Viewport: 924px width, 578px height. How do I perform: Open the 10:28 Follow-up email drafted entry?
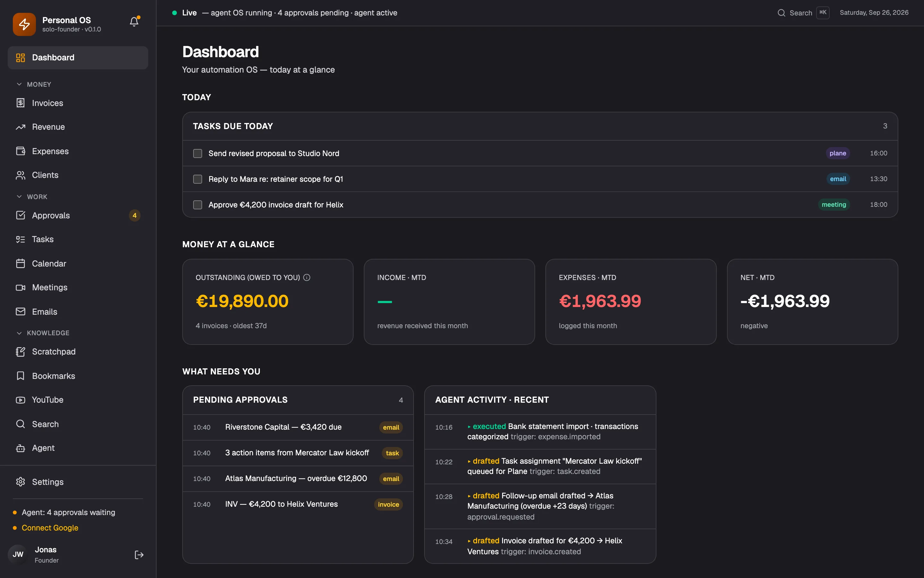click(540, 506)
